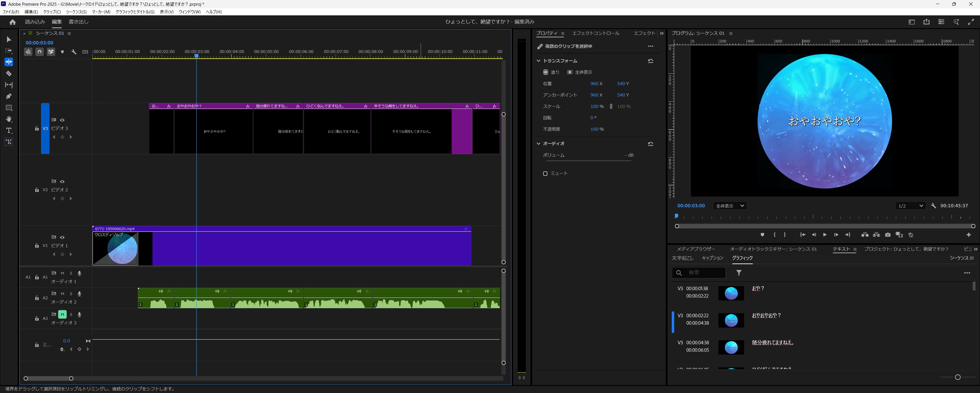Open timeline wrench settings icon
The image size is (980, 393).
click(74, 52)
